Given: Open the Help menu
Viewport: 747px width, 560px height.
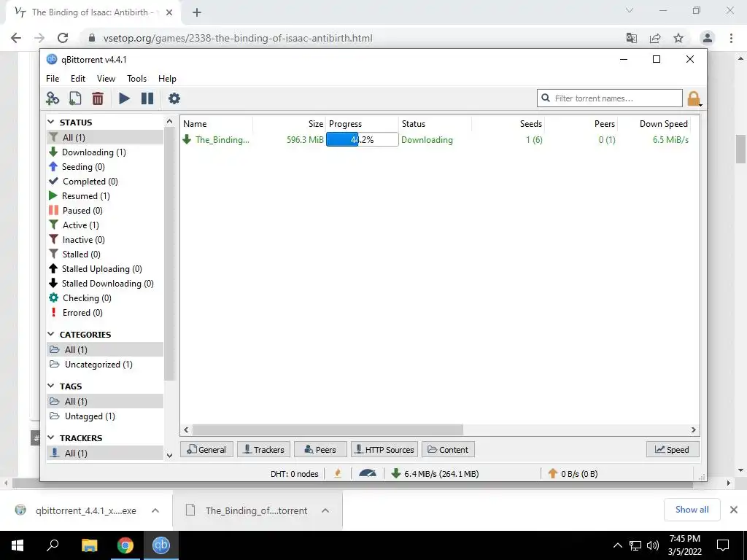Looking at the screenshot, I should point(167,79).
